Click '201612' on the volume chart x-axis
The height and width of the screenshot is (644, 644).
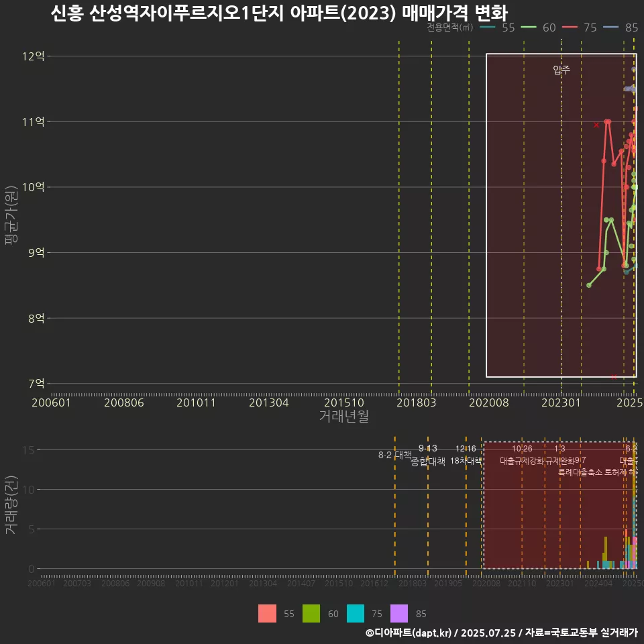point(374,583)
